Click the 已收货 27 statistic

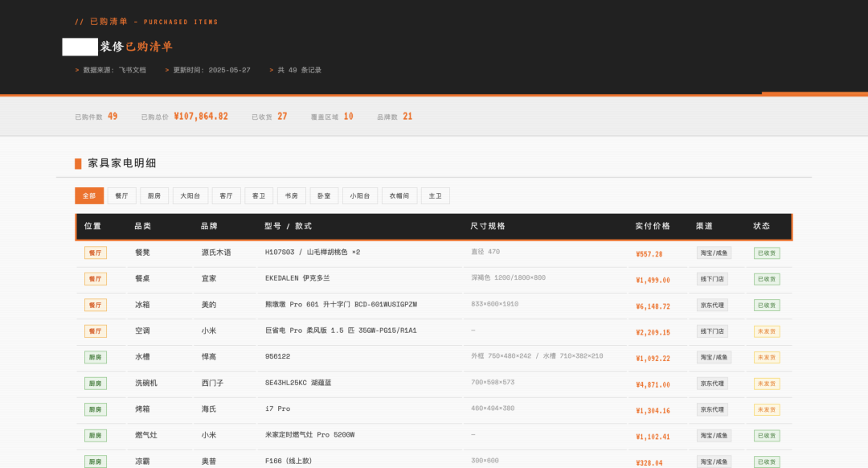tap(269, 117)
